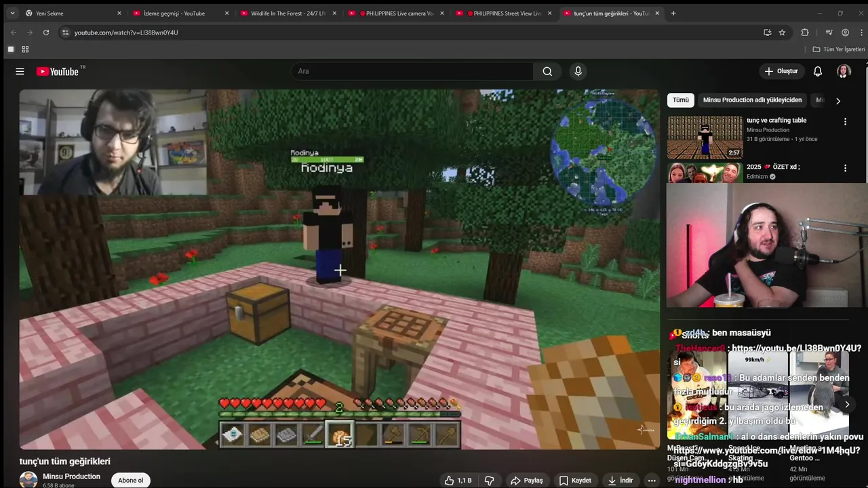Install app icon in address bar
Image resolution: width=868 pixels, height=488 pixels.
(767, 33)
